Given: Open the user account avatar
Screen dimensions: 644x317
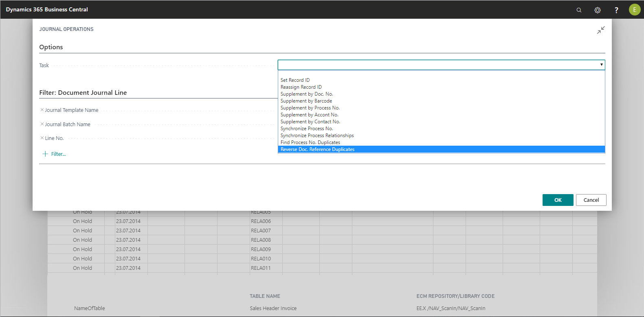Looking at the screenshot, I should point(634,10).
